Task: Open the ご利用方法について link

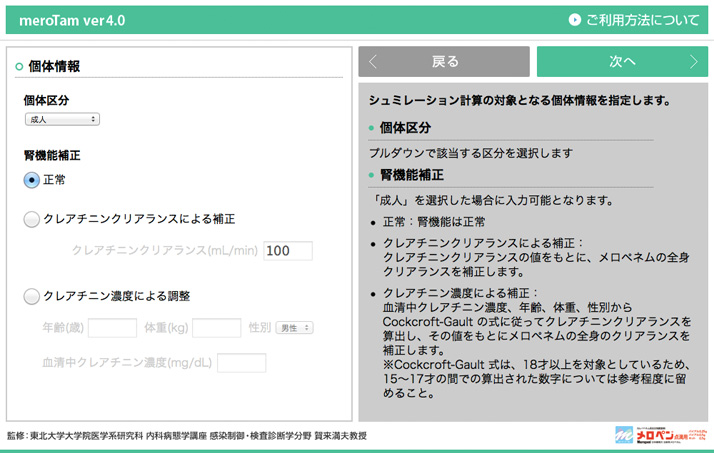Action: pyautogui.click(x=641, y=19)
